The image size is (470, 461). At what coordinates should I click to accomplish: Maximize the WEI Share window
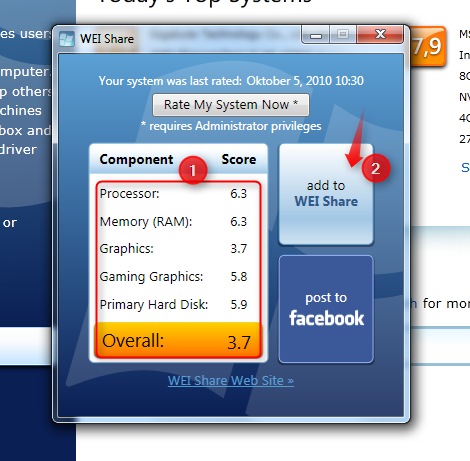[343, 35]
